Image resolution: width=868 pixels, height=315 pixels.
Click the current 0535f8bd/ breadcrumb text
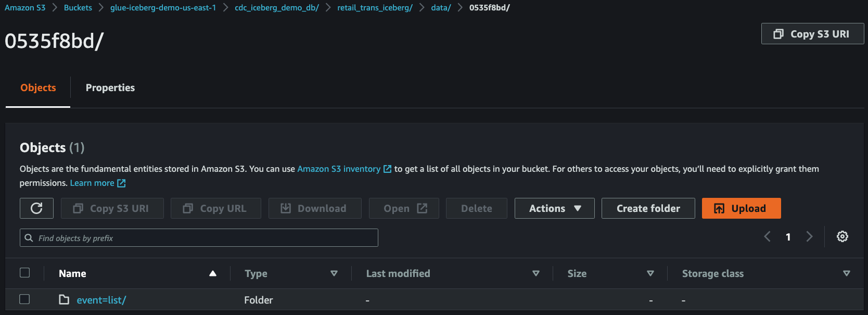click(490, 8)
